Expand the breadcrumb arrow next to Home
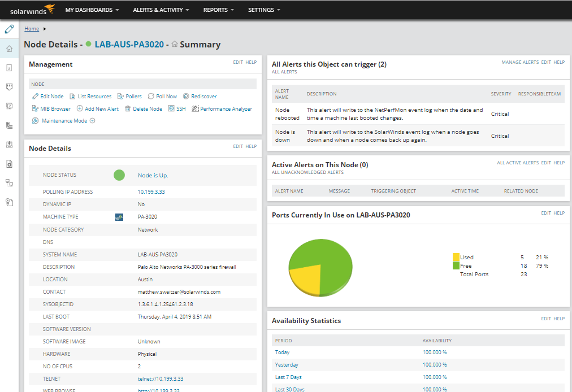 [45, 29]
